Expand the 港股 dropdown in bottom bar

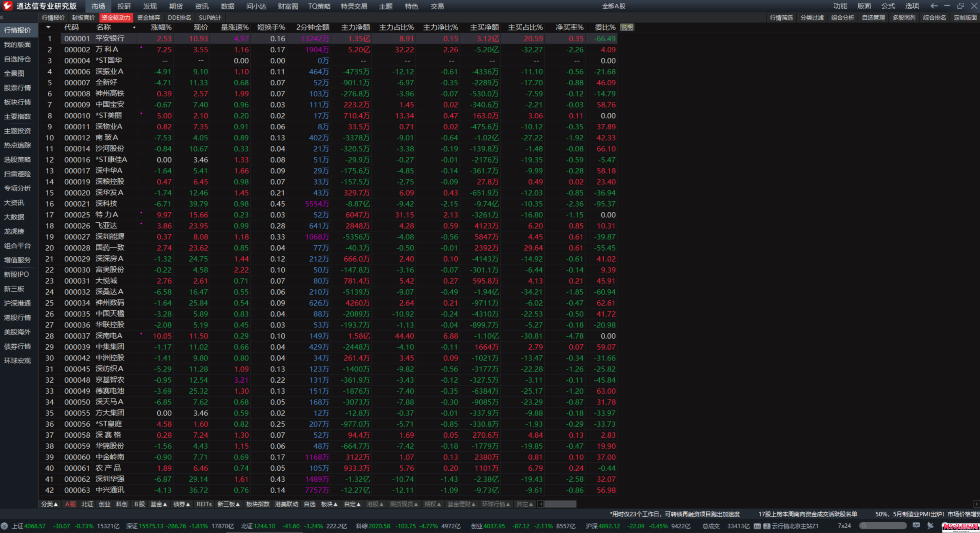coord(375,504)
